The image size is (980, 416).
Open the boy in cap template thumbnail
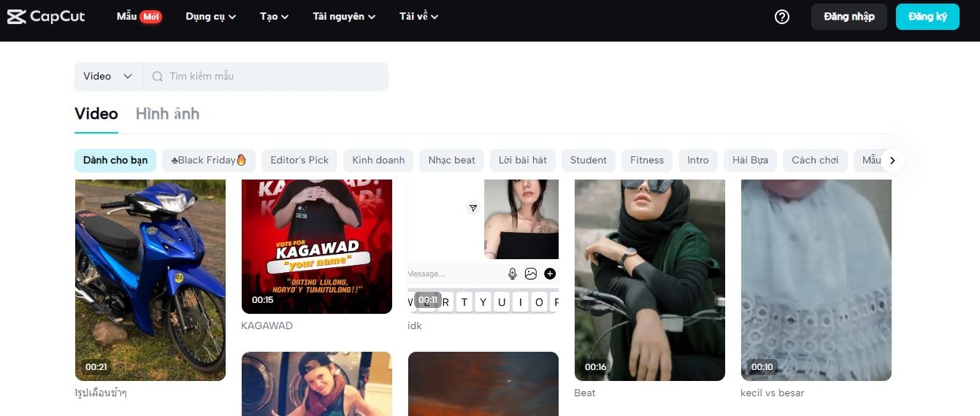coord(317,384)
